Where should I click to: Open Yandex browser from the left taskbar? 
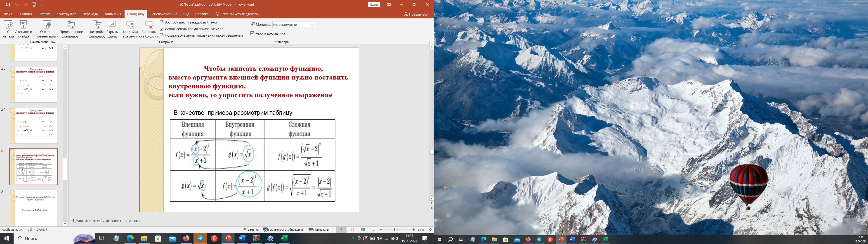[214, 238]
